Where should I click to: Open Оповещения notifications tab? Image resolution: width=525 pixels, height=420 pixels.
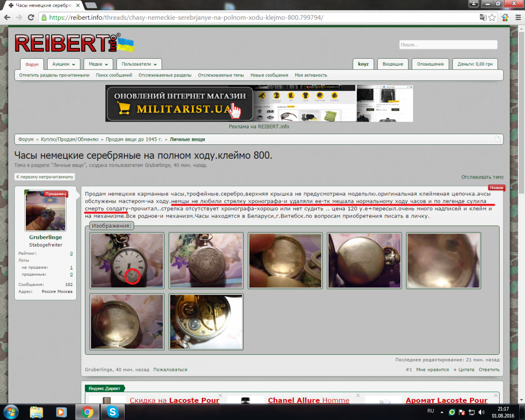point(430,64)
